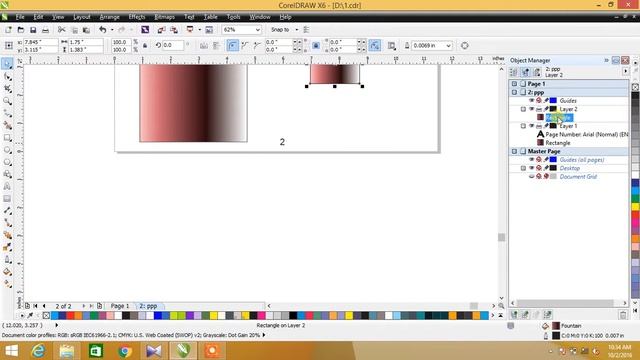
Task: Click the Export icon
Action: (x=174, y=30)
